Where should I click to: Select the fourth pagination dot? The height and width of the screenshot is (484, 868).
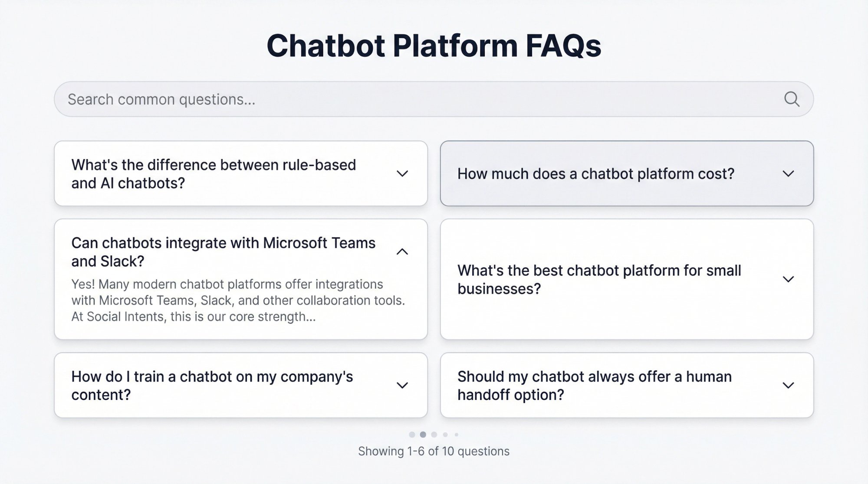pos(445,434)
